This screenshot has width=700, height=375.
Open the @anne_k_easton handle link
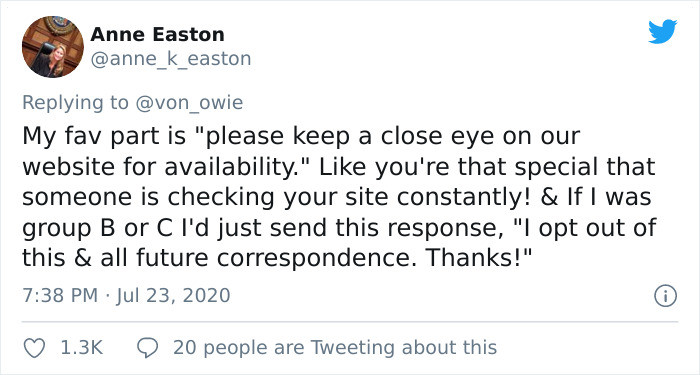[x=171, y=59]
